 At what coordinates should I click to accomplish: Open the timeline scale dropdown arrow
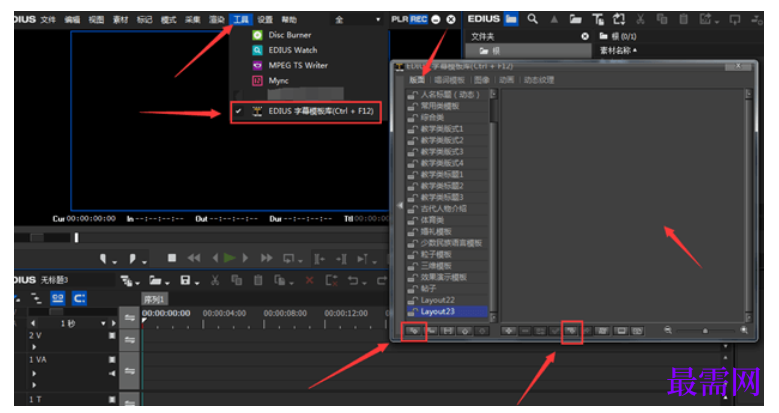pos(103,324)
